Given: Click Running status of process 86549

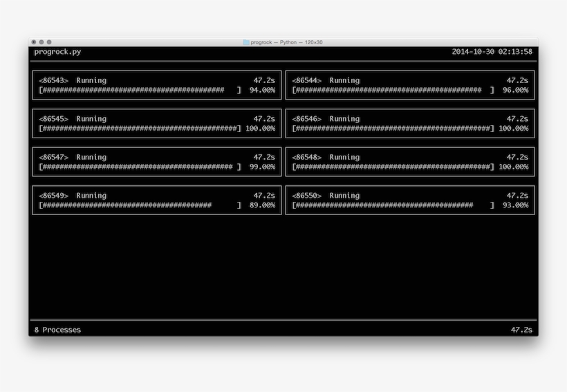Looking at the screenshot, I should [x=91, y=196].
